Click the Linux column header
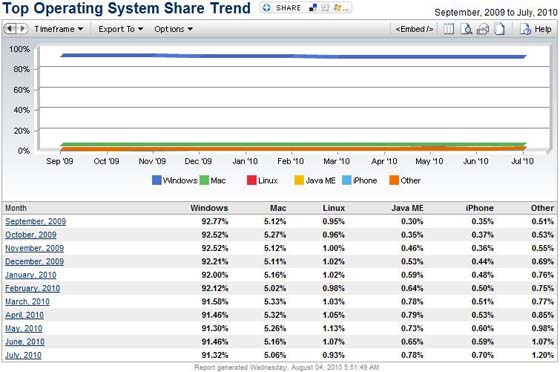560x372 pixels. [x=334, y=208]
